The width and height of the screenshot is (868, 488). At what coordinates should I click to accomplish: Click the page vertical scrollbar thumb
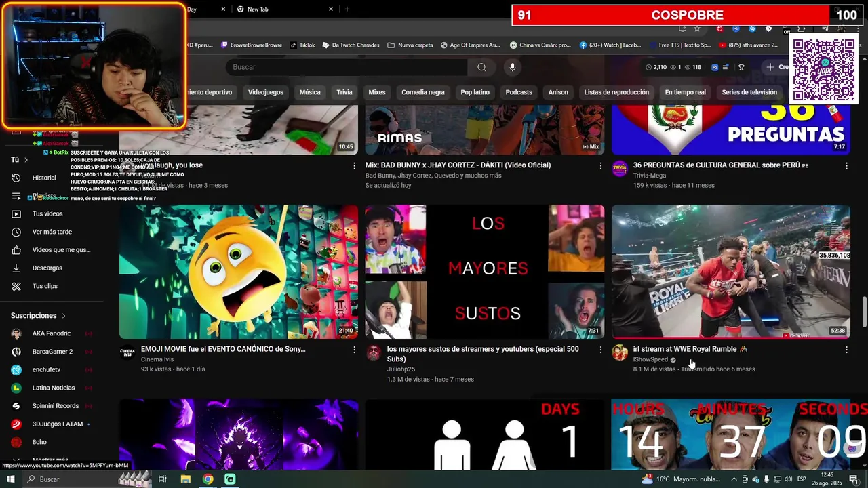[864, 312]
